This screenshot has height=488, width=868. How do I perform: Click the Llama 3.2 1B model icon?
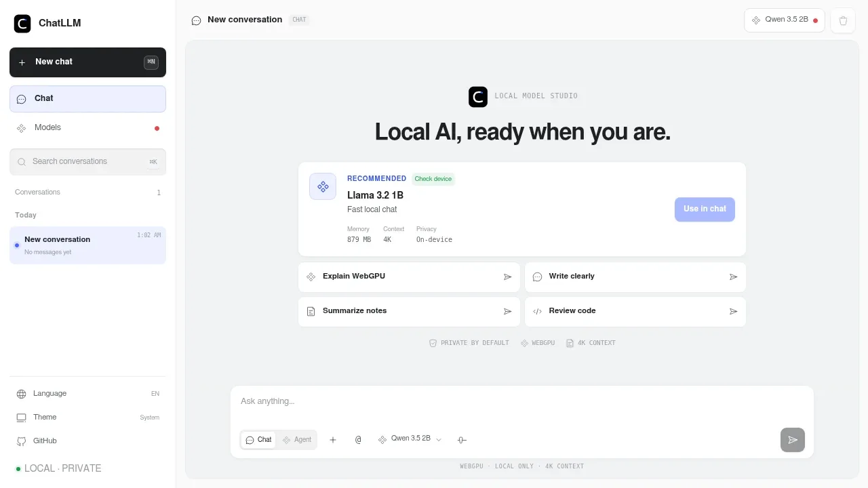tap(323, 186)
